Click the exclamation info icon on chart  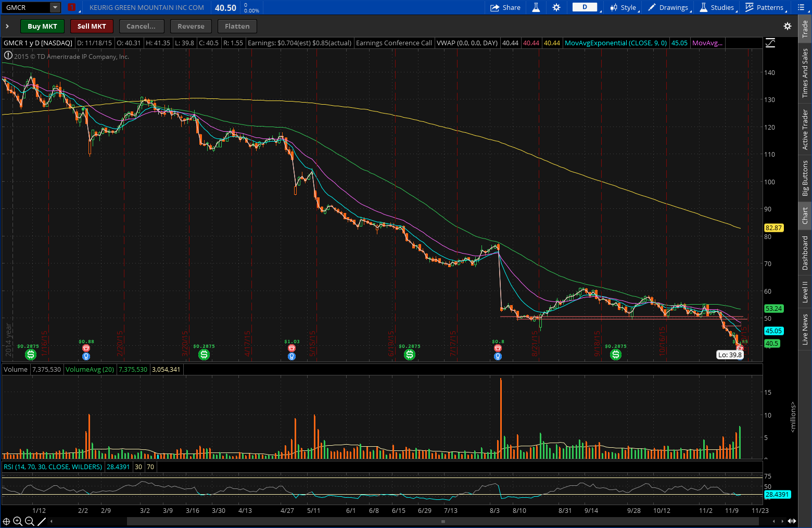pos(8,55)
